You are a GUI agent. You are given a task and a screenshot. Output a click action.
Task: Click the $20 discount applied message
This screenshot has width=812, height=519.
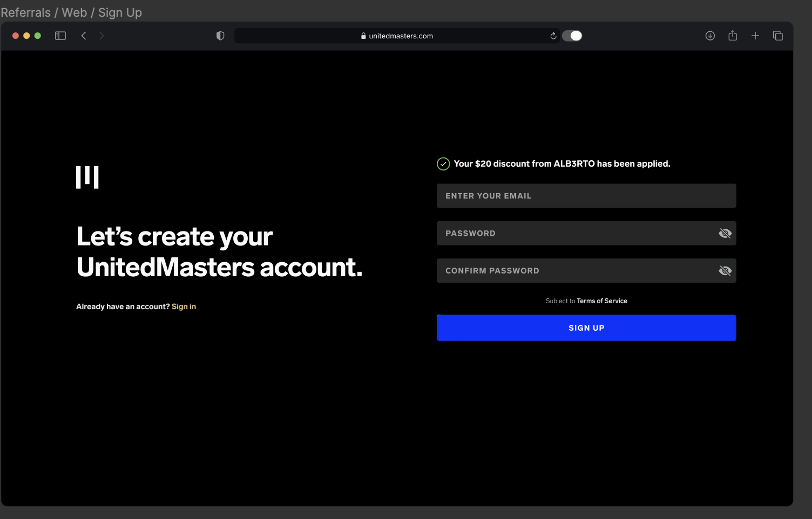(x=562, y=163)
